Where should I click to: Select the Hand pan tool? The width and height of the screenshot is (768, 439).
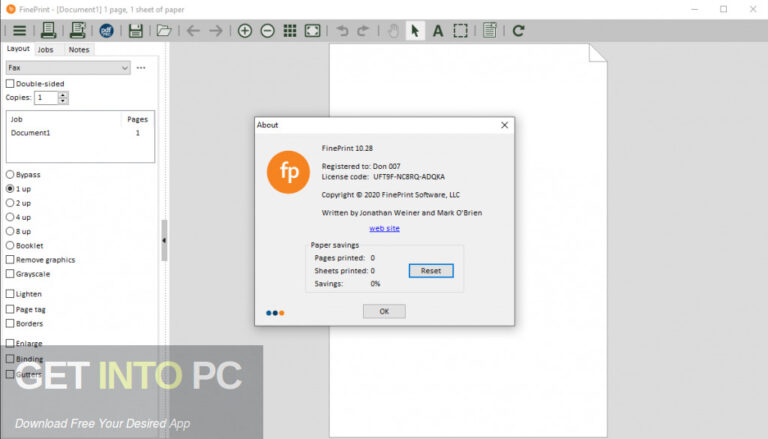tap(393, 31)
